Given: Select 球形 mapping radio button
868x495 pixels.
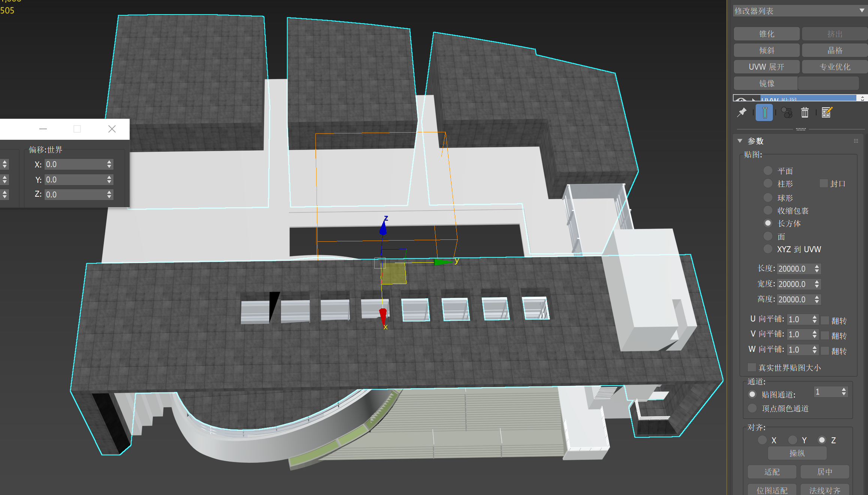Looking at the screenshot, I should coord(768,197).
